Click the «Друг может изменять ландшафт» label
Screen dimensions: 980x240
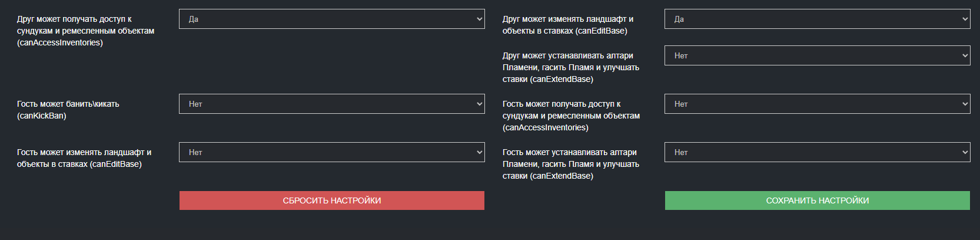pos(567,25)
